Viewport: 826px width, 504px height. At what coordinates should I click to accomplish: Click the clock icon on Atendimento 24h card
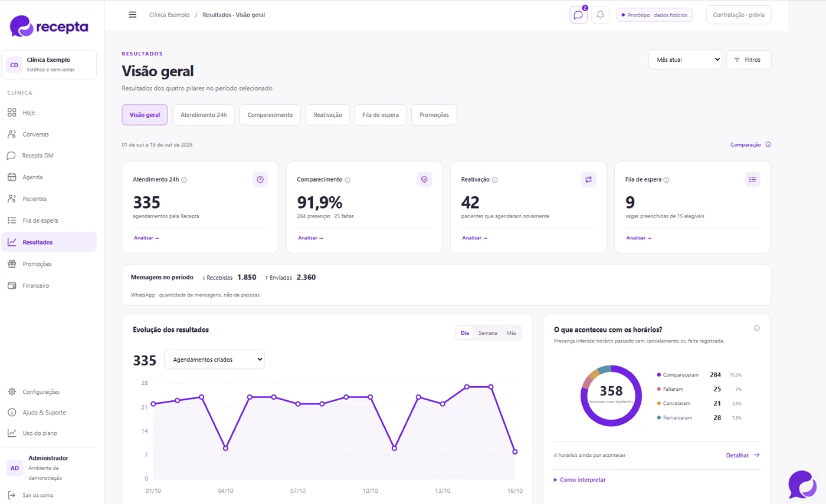tap(260, 179)
